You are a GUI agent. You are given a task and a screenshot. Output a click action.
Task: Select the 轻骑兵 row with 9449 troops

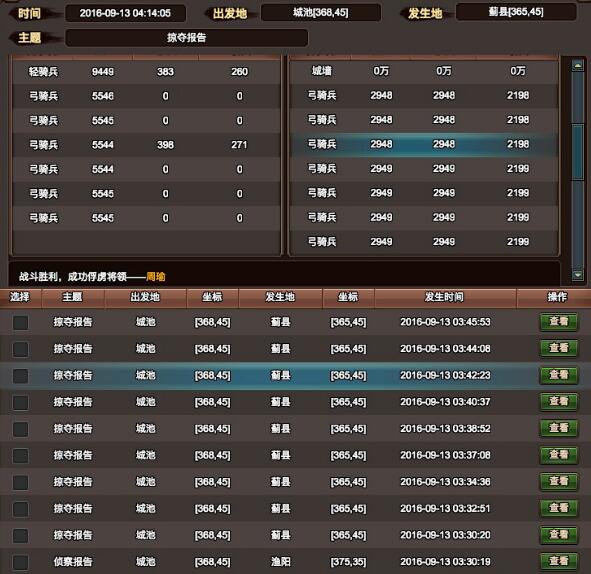tap(146, 72)
